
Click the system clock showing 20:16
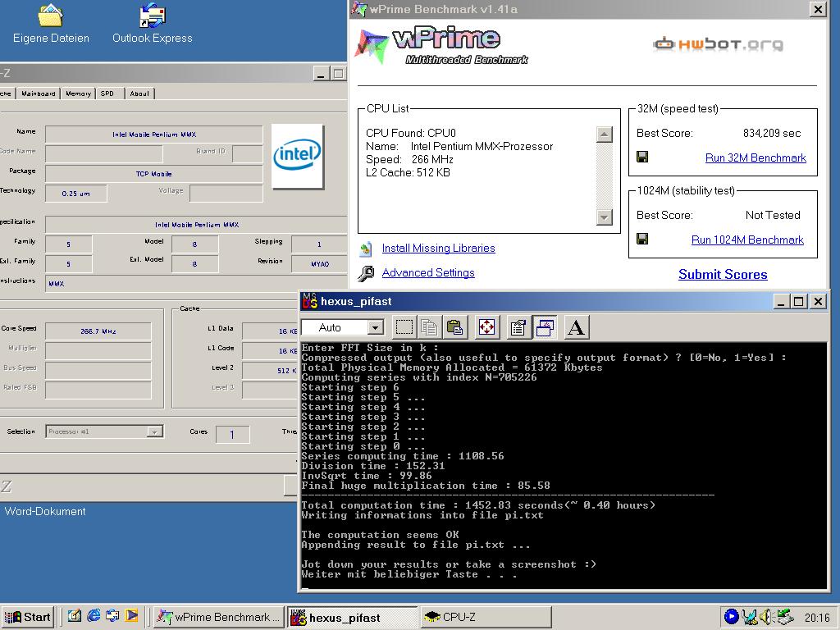pyautogui.click(x=816, y=618)
